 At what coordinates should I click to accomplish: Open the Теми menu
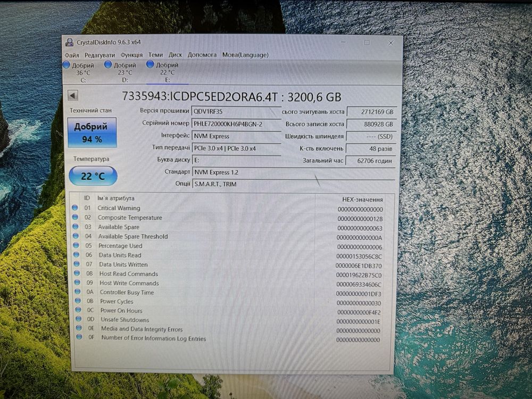point(156,55)
